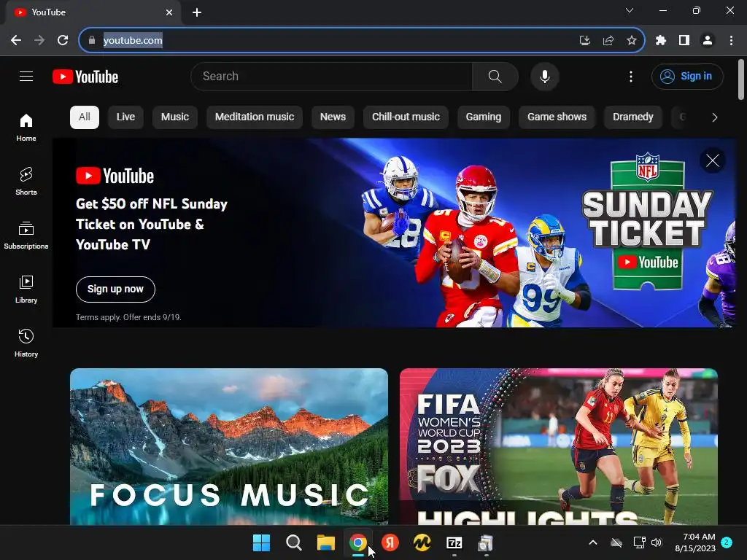The width and height of the screenshot is (747, 560).
Task: Go back with browser back arrow
Action: (x=16, y=41)
